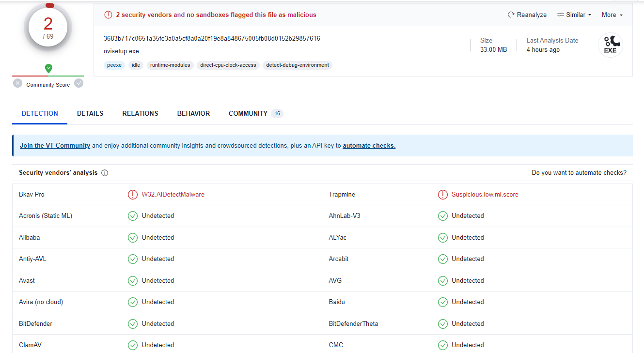Select the peexe tag

(114, 65)
